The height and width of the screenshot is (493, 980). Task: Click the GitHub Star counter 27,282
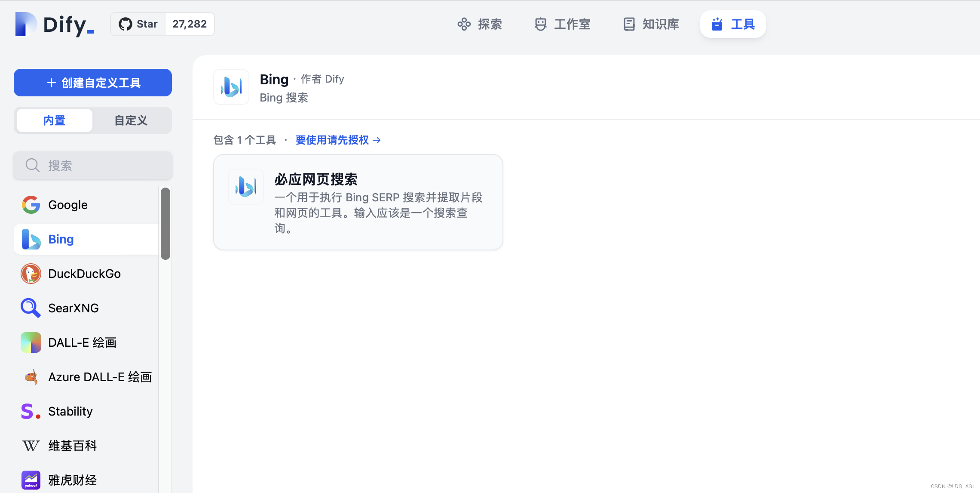tap(189, 24)
